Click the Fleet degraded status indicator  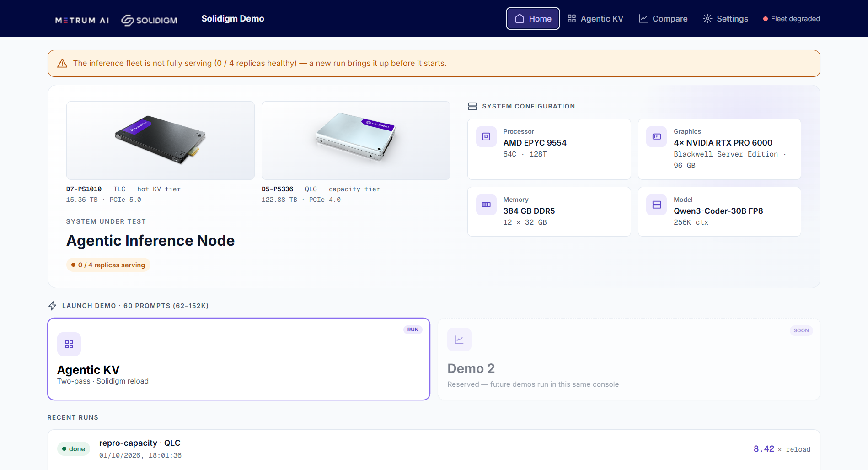coord(792,19)
